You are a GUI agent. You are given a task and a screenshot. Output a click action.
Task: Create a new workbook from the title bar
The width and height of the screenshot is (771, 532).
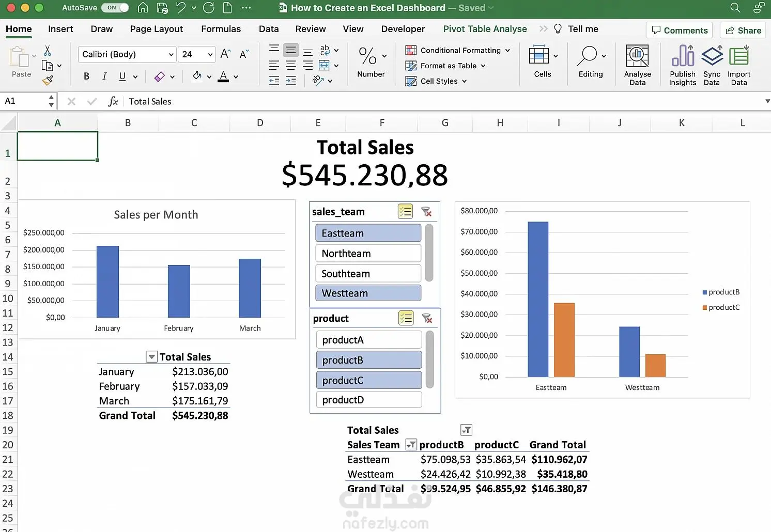(x=227, y=8)
